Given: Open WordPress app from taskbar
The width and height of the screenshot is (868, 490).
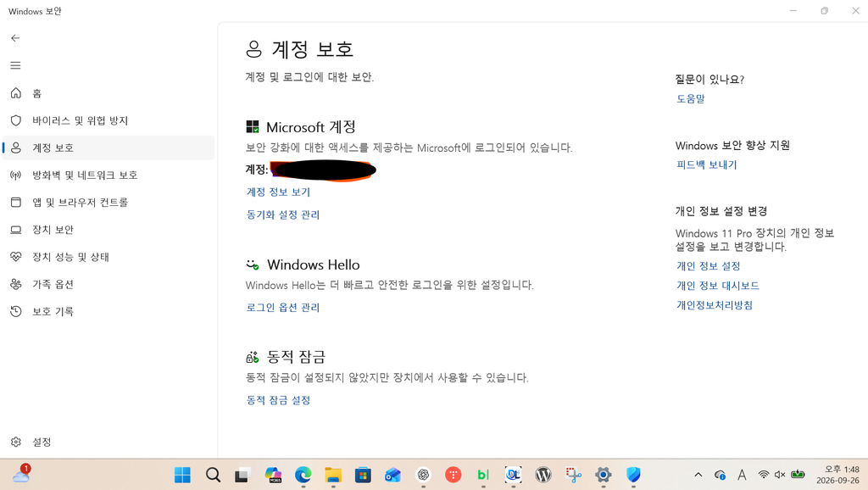Looking at the screenshot, I should [543, 475].
